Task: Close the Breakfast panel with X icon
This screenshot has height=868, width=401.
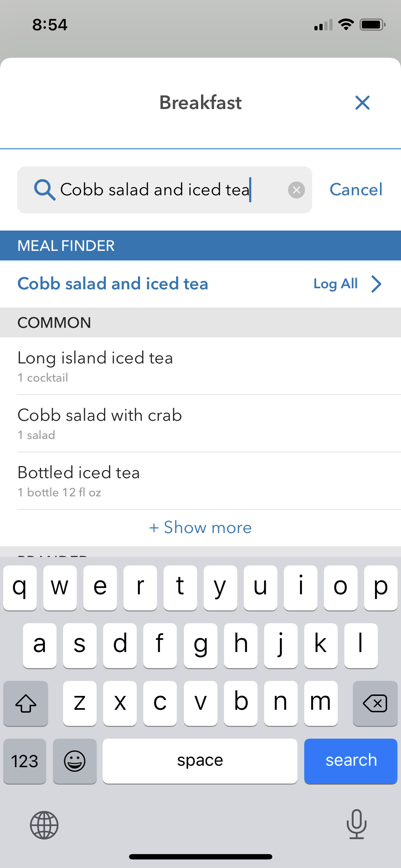Action: click(x=363, y=103)
